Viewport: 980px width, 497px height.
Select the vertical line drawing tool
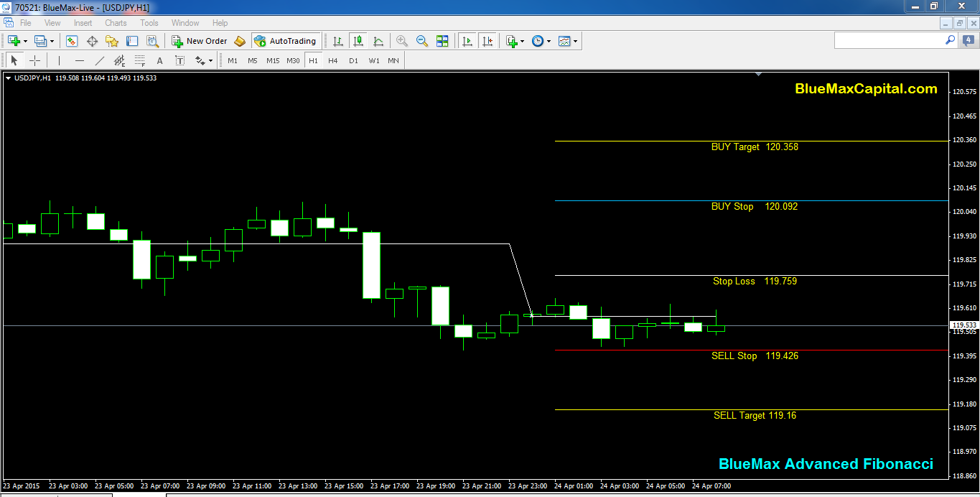click(x=59, y=60)
